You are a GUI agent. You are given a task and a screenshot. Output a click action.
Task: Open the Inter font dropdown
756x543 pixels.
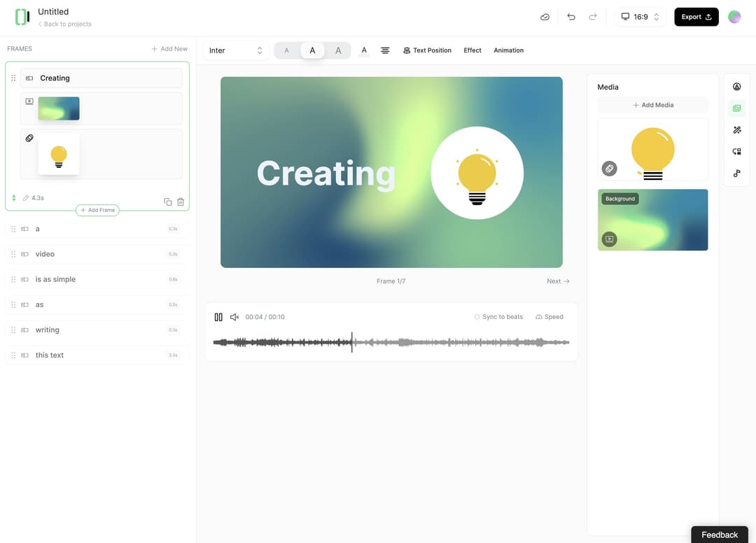pos(236,50)
